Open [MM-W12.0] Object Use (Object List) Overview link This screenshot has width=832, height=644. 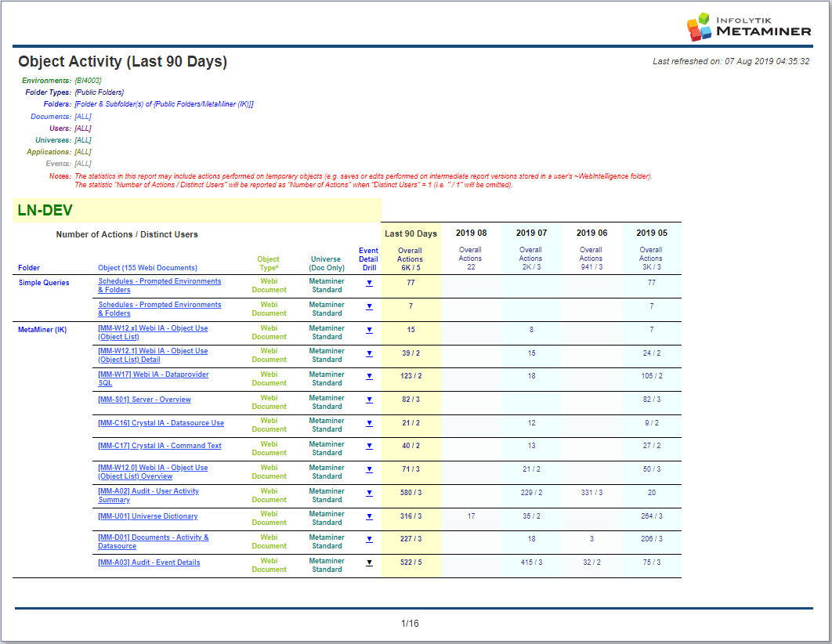click(x=153, y=472)
